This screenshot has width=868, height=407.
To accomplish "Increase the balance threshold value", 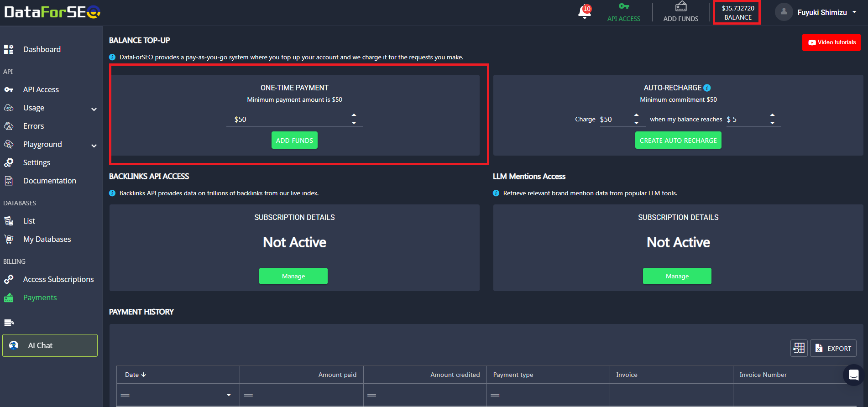I will 772,115.
